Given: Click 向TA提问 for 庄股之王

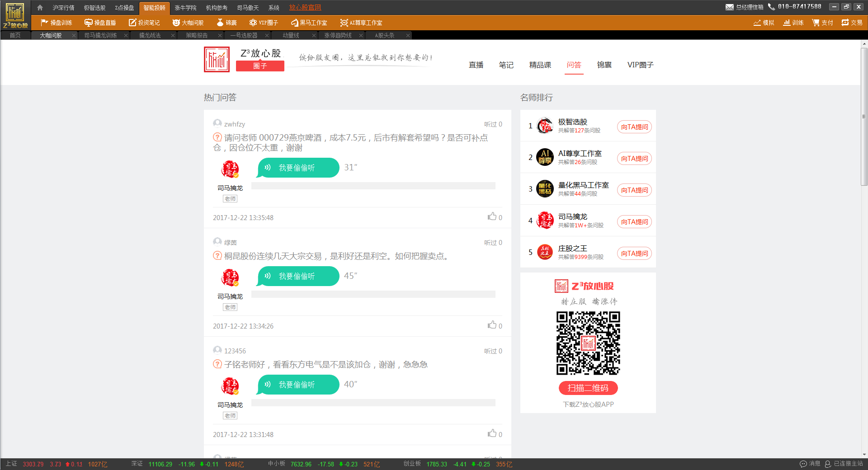Looking at the screenshot, I should click(x=634, y=254).
